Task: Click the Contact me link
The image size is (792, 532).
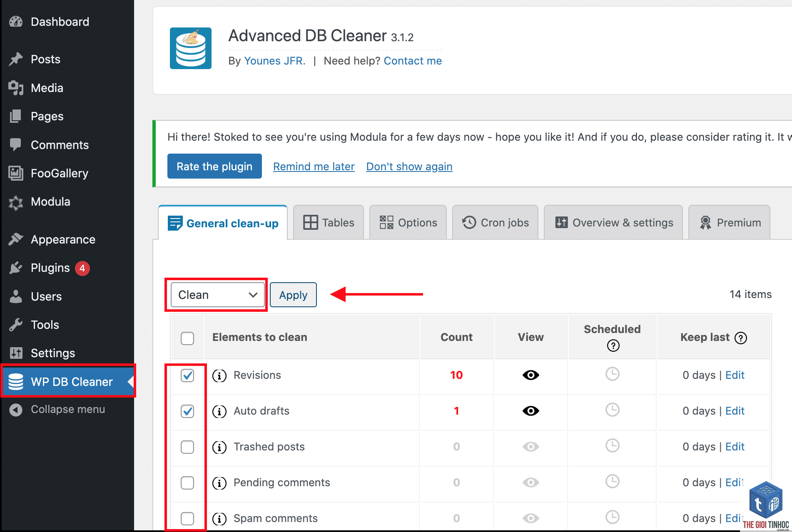Action: coord(413,61)
